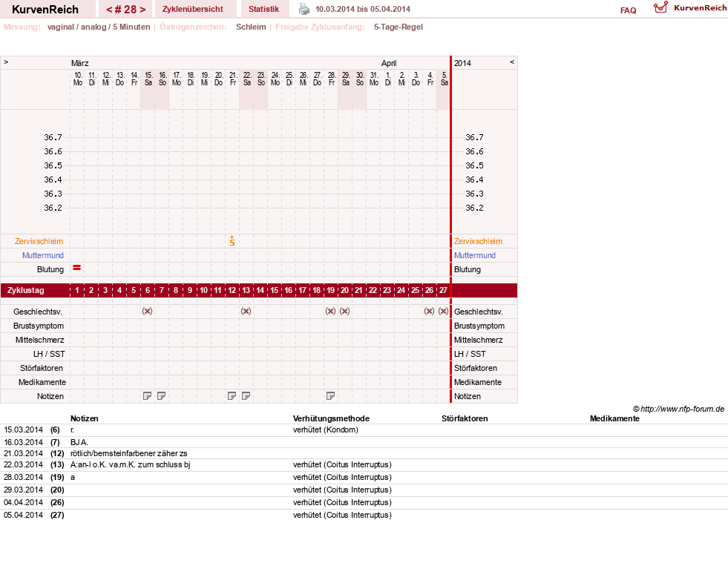Screen dimensions: 728x566
Task: Click intercourse marker on cycle day 6
Action: (147, 312)
